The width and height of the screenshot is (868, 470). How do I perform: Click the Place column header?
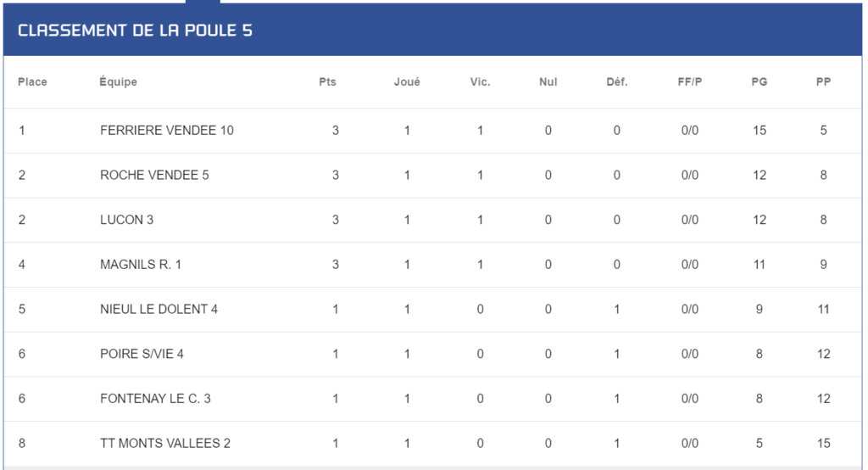click(x=32, y=82)
